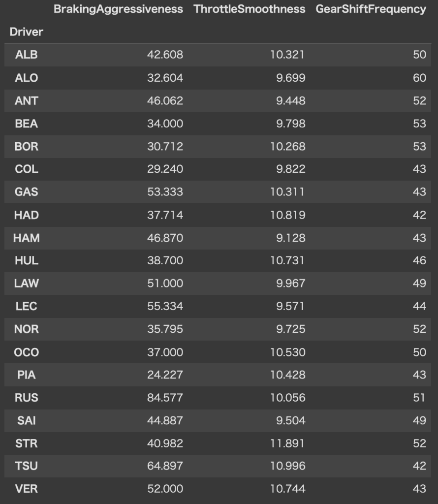
Task: Click the 11.891 throttle smoothness cell
Action: (287, 443)
